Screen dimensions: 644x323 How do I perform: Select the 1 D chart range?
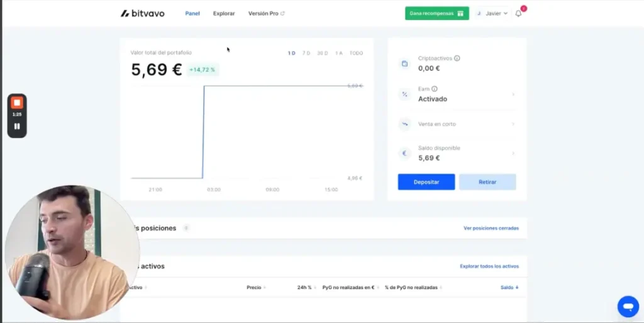(291, 54)
